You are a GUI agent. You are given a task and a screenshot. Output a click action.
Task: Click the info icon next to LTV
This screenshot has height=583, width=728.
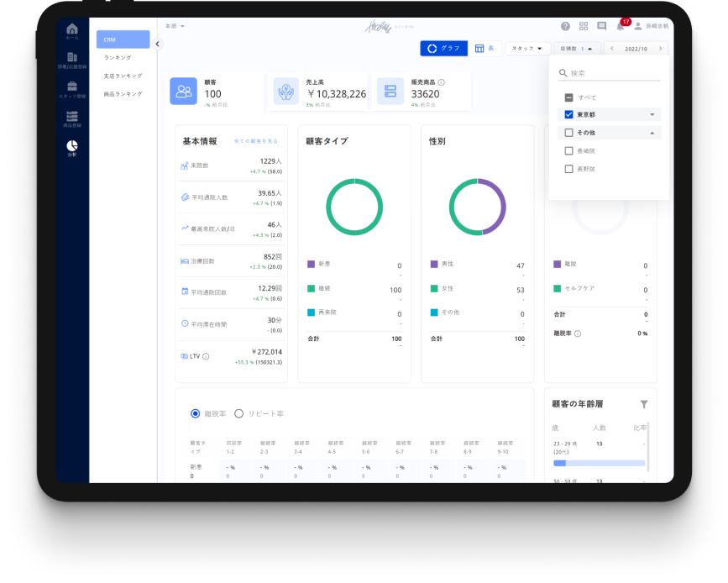pyautogui.click(x=206, y=356)
